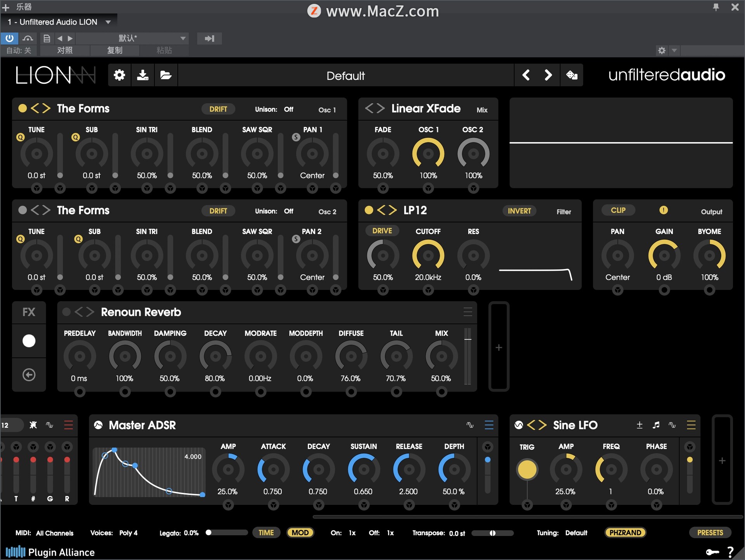Click 粘贴 paste menu item
Screen dimensions: 745x560
tap(164, 50)
